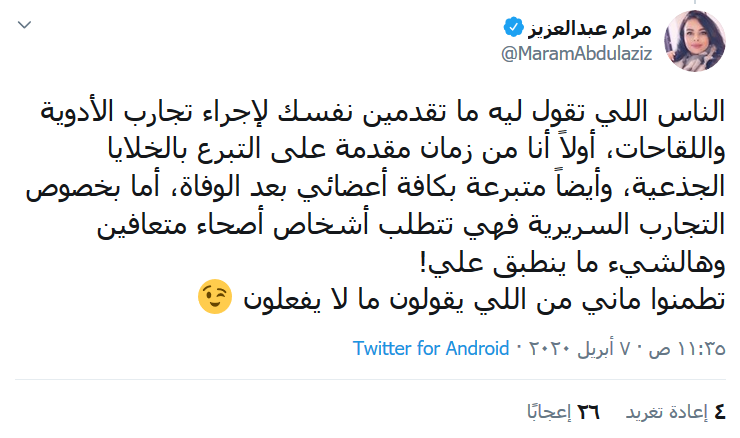Open the Twitter for Android source link
740x438 pixels.
point(429,350)
